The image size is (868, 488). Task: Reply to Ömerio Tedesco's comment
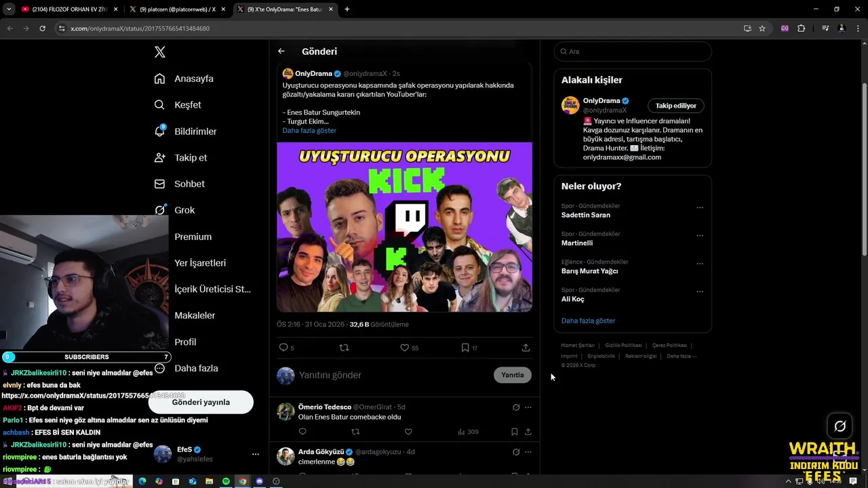[x=302, y=432]
